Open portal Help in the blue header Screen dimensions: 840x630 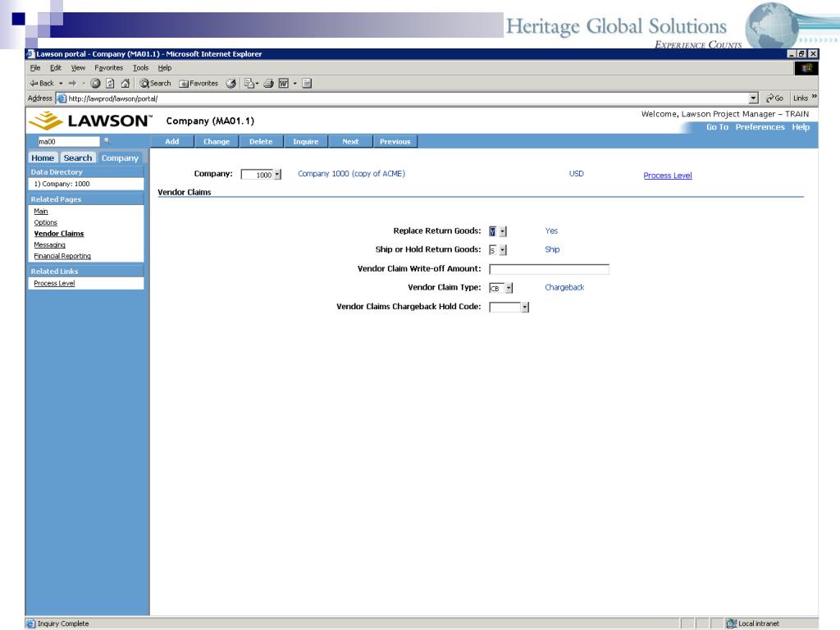tap(801, 127)
